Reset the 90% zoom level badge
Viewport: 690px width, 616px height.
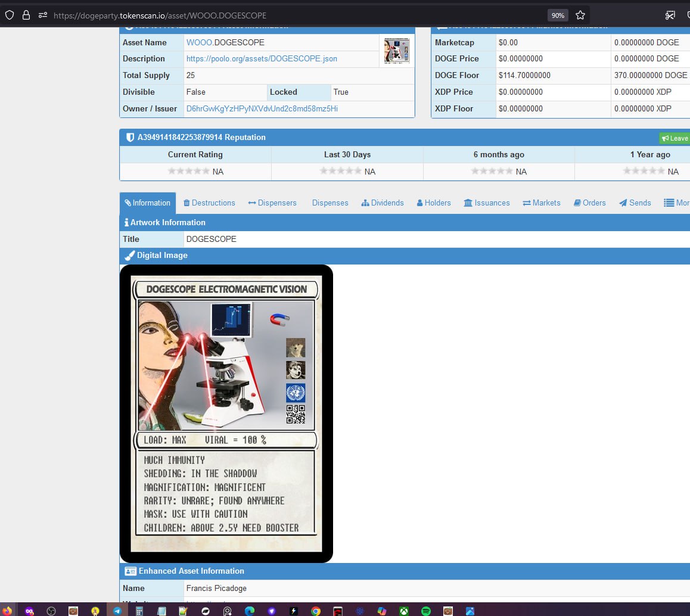pos(558,15)
